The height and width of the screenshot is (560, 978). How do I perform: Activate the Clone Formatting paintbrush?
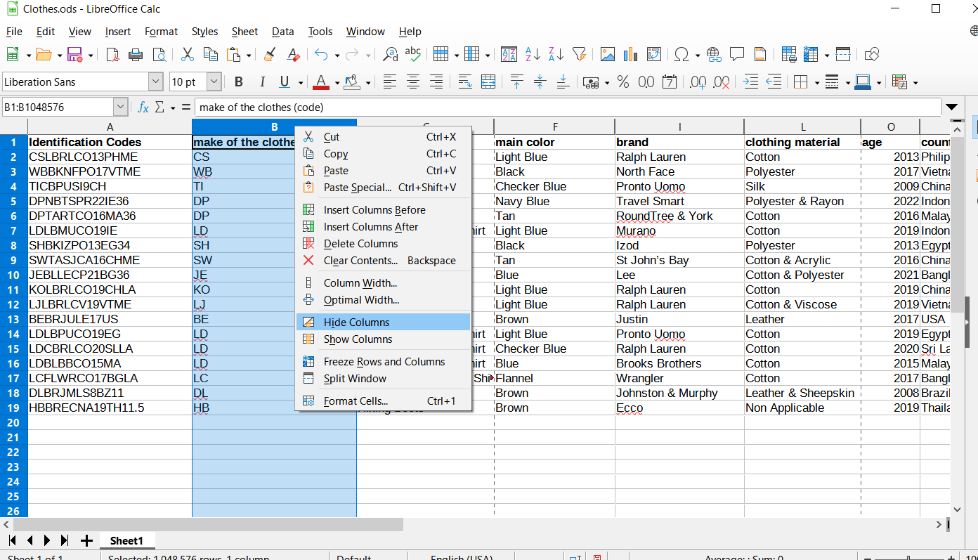pyautogui.click(x=270, y=54)
